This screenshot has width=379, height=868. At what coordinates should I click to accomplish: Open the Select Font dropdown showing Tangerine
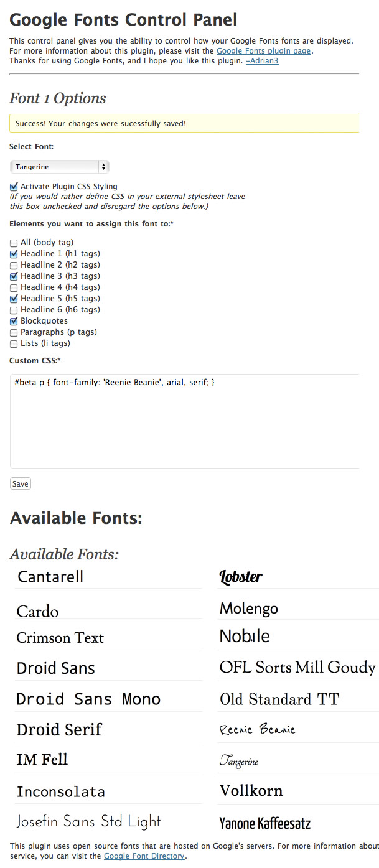(60, 167)
